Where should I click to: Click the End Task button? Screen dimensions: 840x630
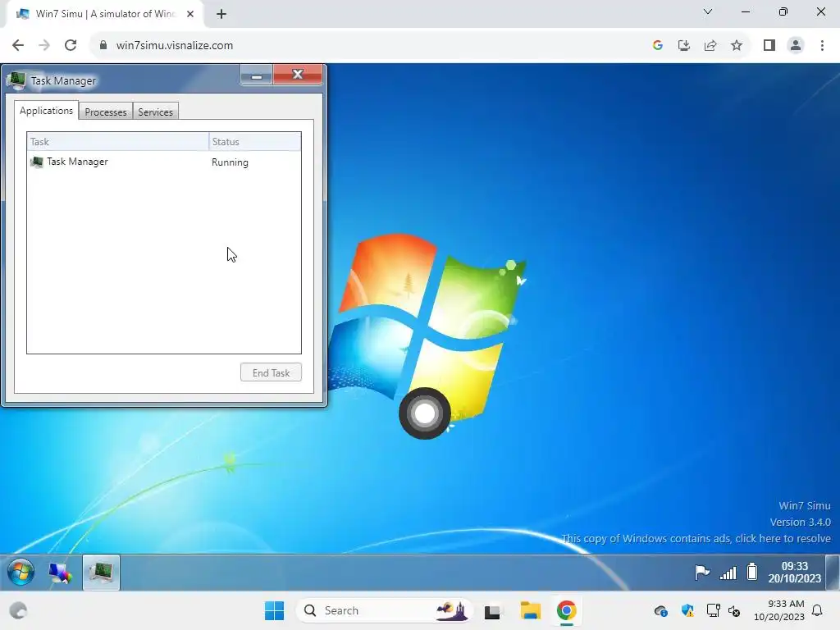tap(271, 373)
